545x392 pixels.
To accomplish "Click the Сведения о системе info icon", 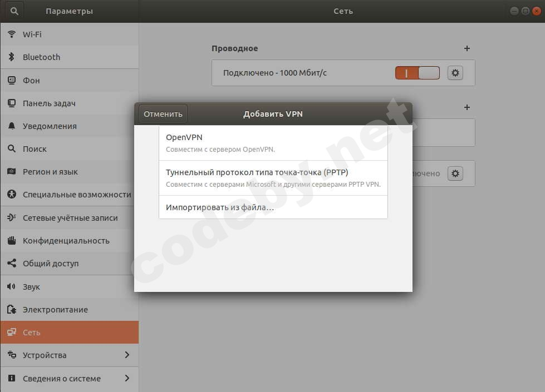I will pos(12,378).
